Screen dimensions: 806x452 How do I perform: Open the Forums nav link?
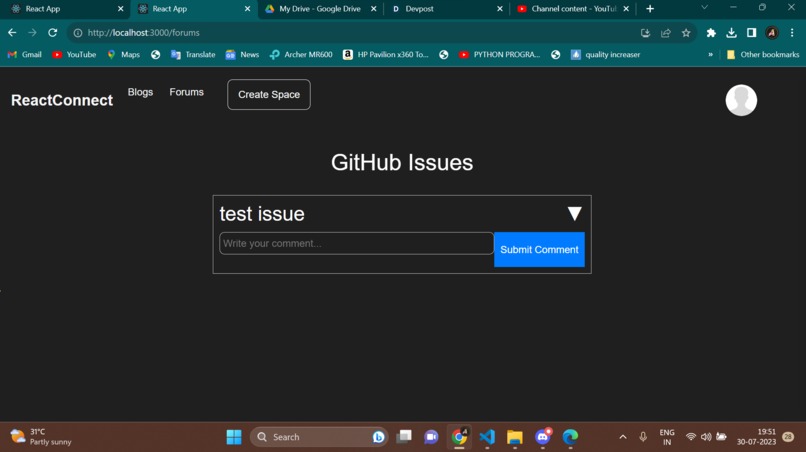pos(187,92)
